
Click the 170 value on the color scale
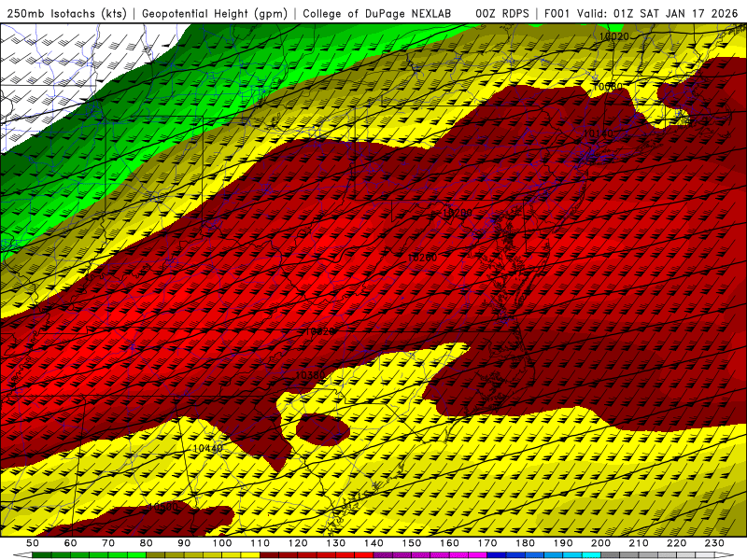(x=487, y=543)
